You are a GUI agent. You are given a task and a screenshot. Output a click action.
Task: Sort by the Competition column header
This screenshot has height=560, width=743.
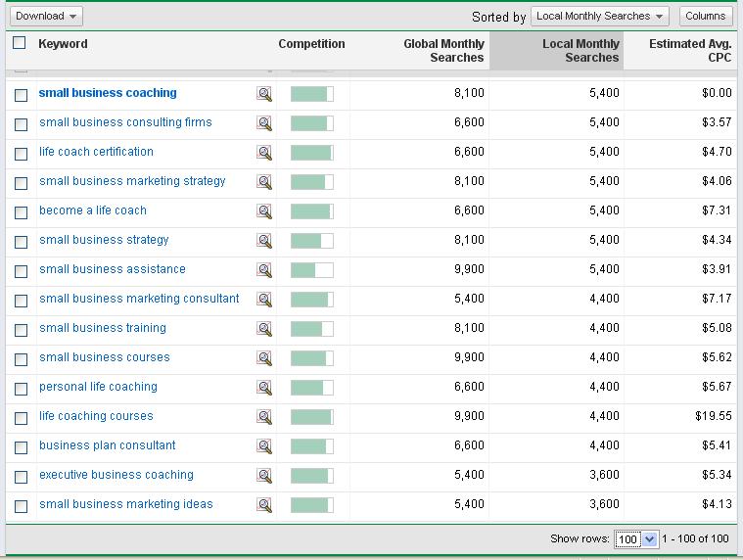[x=312, y=44]
